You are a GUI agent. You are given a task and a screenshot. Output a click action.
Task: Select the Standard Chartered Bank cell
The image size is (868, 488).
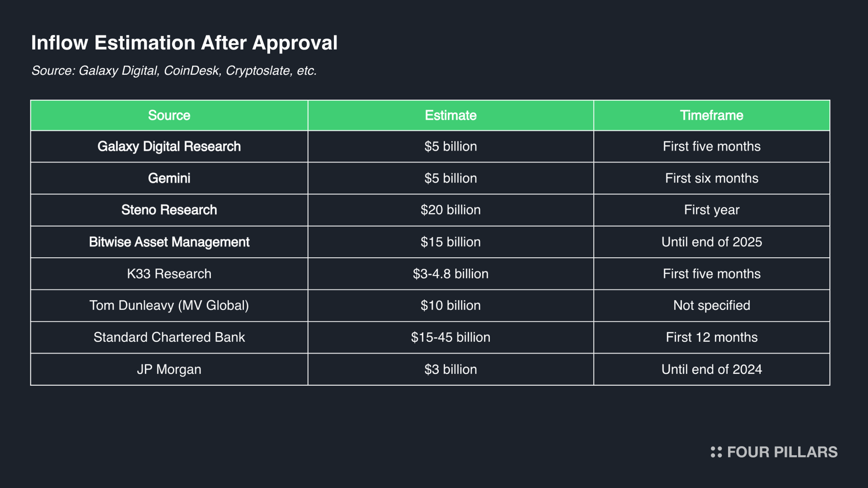(169, 337)
